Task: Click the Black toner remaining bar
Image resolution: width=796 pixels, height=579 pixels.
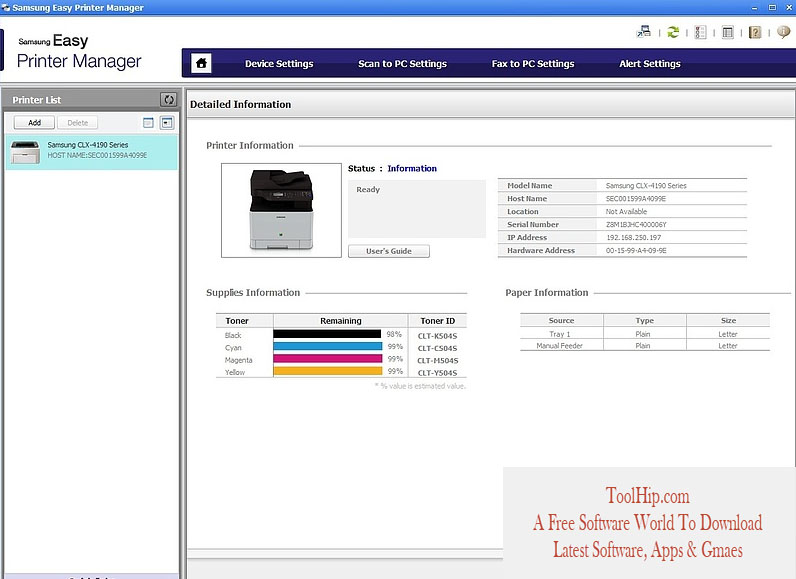Action: (x=327, y=334)
